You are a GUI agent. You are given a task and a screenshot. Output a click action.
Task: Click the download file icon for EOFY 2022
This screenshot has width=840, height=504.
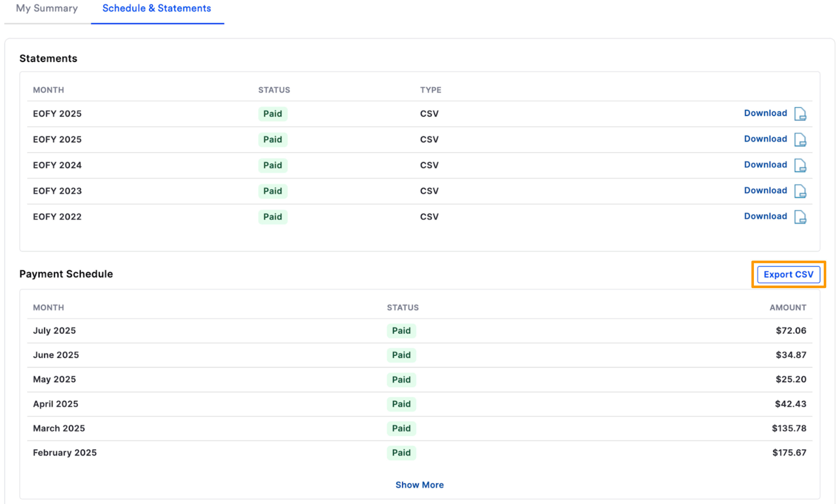pyautogui.click(x=801, y=217)
